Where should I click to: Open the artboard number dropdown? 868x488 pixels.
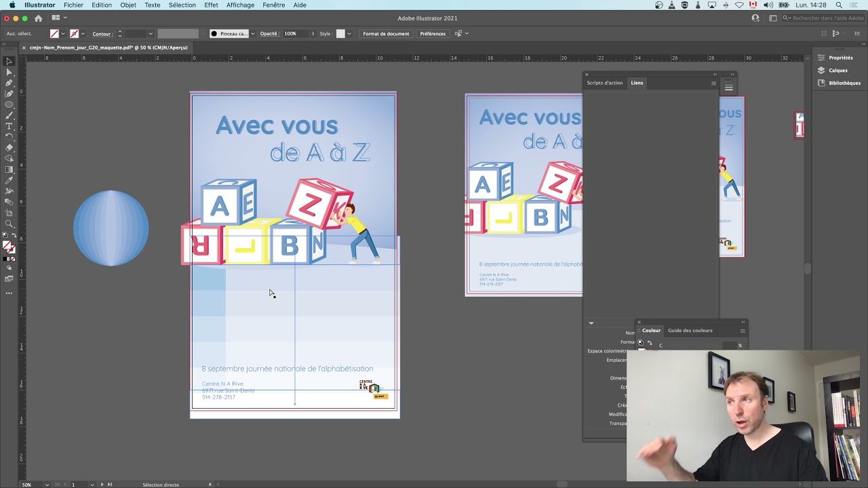(x=92, y=485)
